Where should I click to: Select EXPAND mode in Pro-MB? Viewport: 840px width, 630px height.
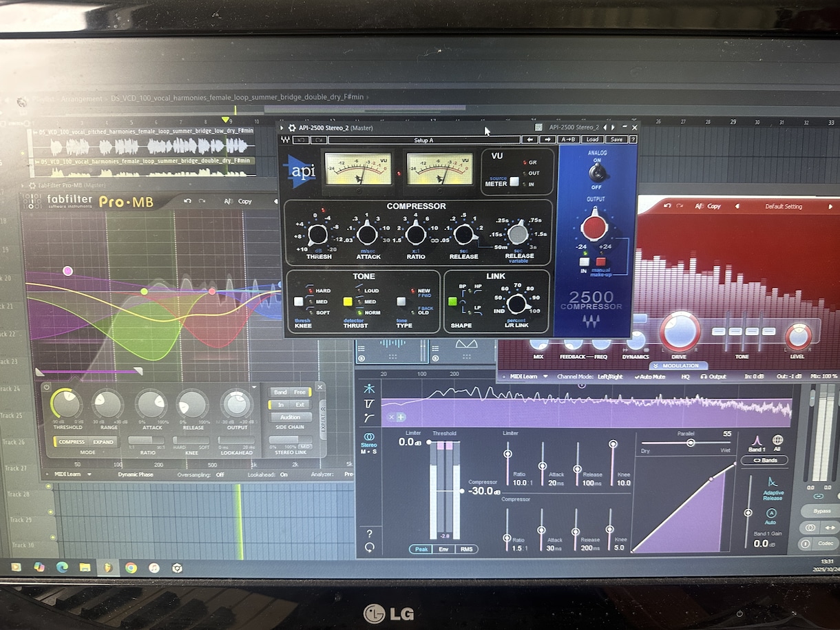103,442
